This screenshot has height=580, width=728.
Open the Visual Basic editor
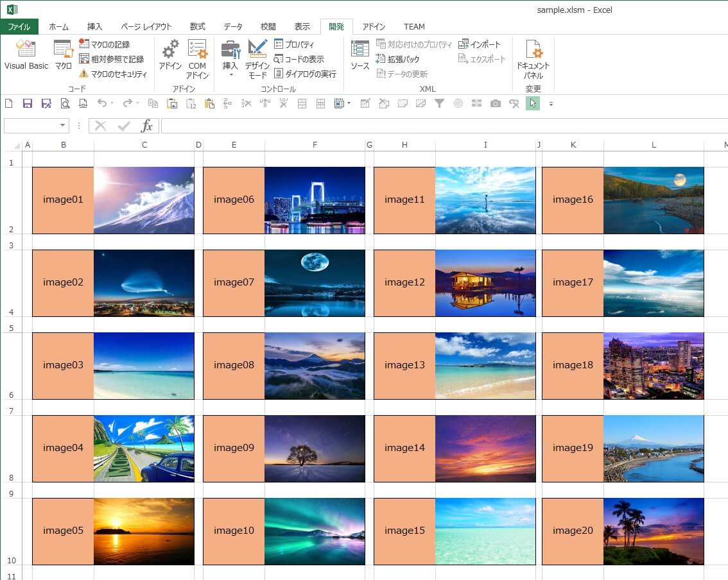[26, 55]
